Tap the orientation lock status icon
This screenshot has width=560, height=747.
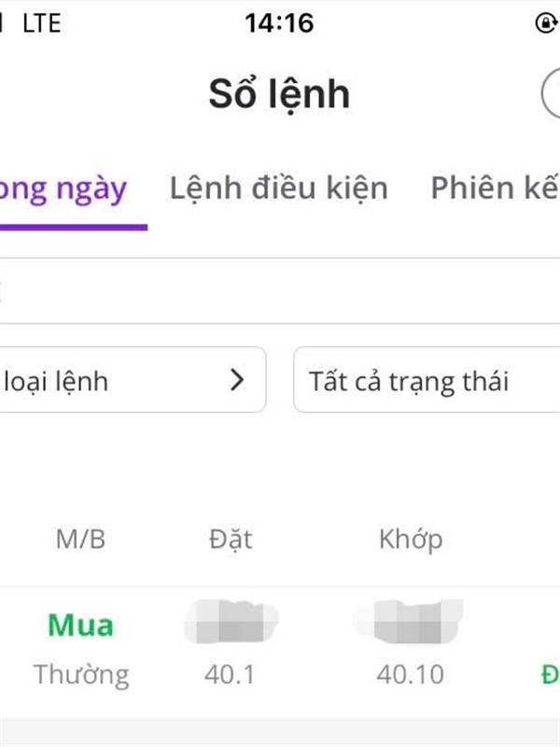pyautogui.click(x=547, y=22)
